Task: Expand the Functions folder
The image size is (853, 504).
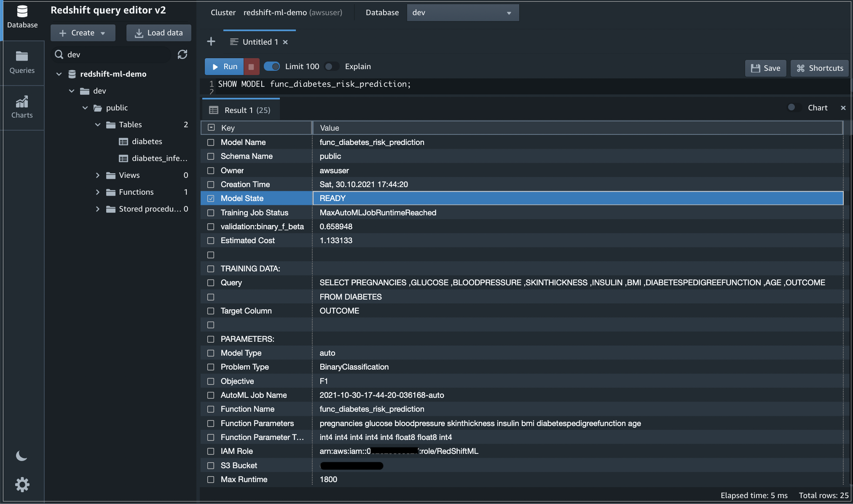Action: (98, 192)
